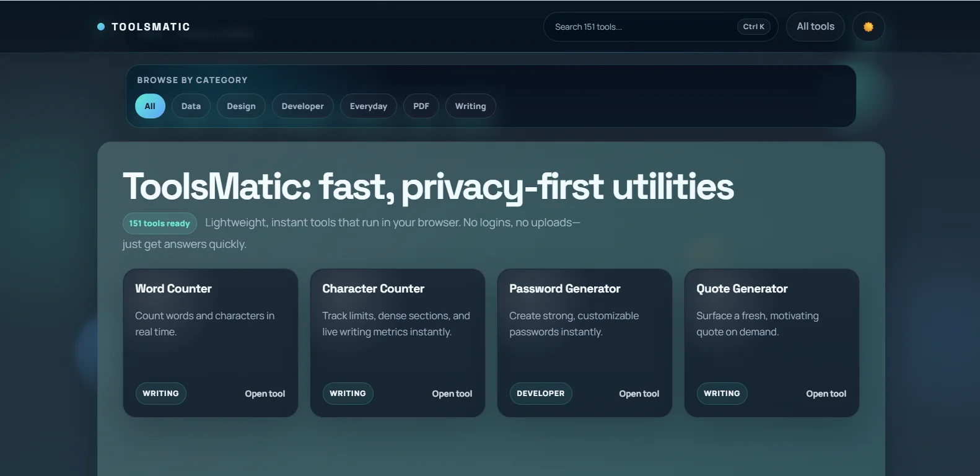The height and width of the screenshot is (476, 980).
Task: Click Open tool on Word Counter card
Action: pos(265,394)
